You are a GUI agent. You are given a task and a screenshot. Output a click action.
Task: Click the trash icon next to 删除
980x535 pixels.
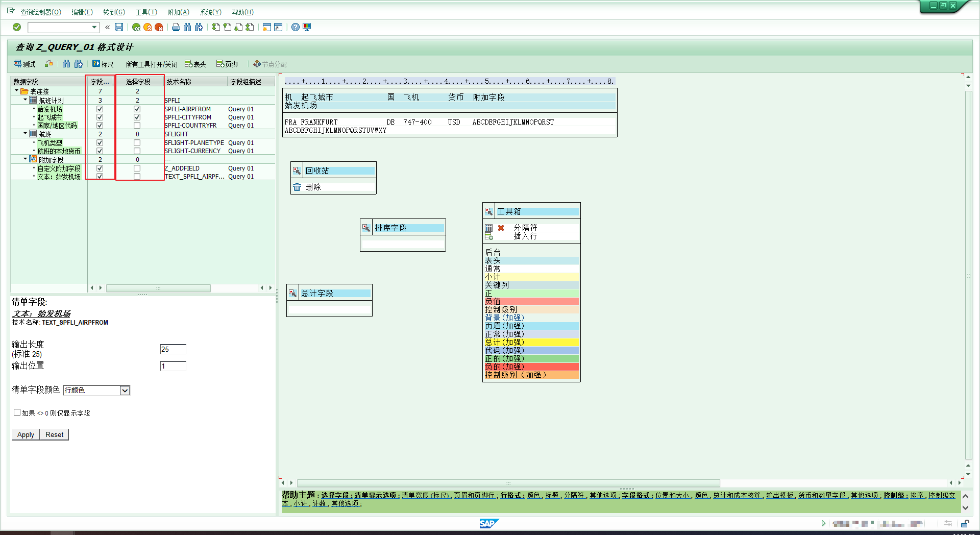click(297, 187)
